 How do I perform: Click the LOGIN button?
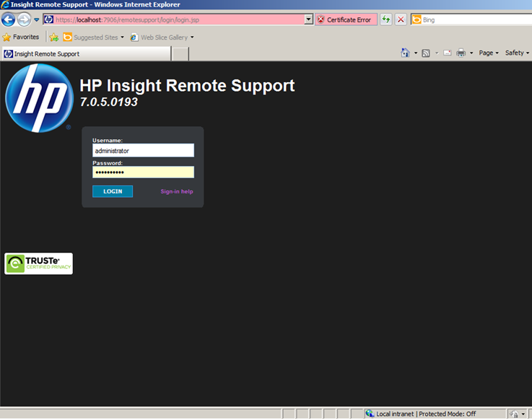(113, 191)
